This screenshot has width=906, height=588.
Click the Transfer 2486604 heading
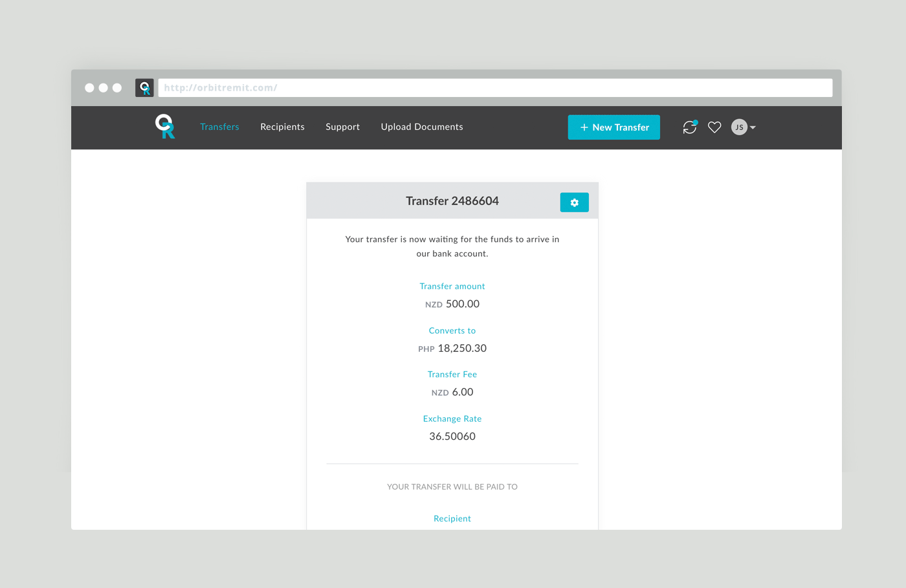point(452,201)
